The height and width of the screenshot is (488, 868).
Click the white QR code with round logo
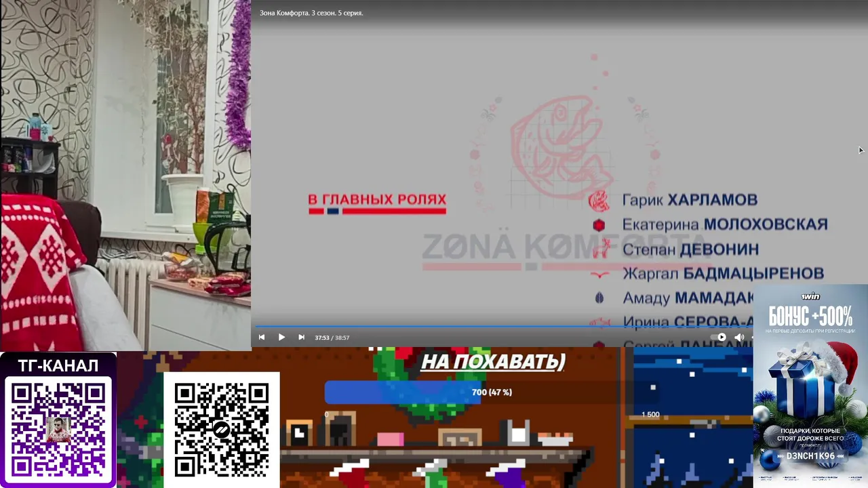coord(222,430)
